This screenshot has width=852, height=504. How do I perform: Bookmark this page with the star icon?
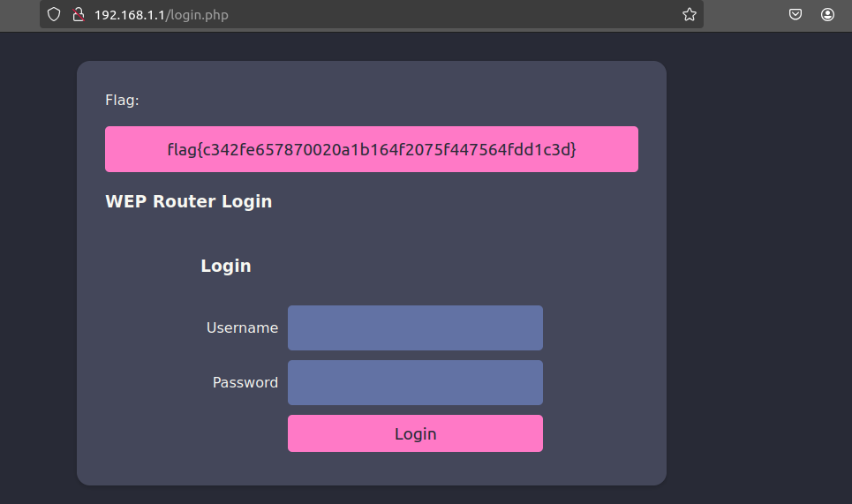pos(690,15)
